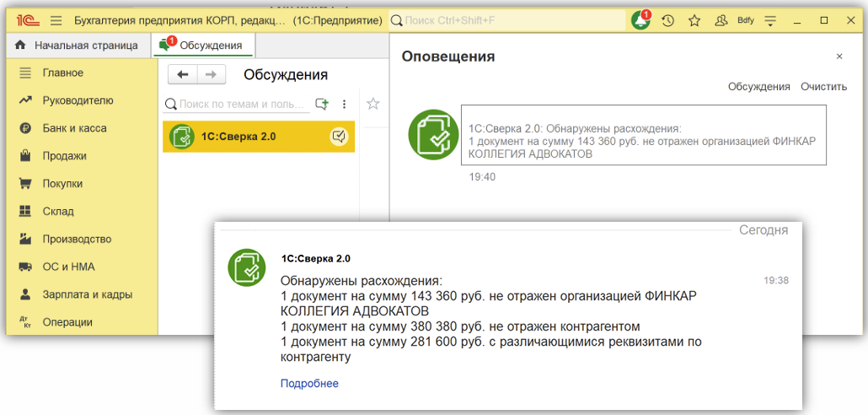Click the Производство factory icon

25,239
